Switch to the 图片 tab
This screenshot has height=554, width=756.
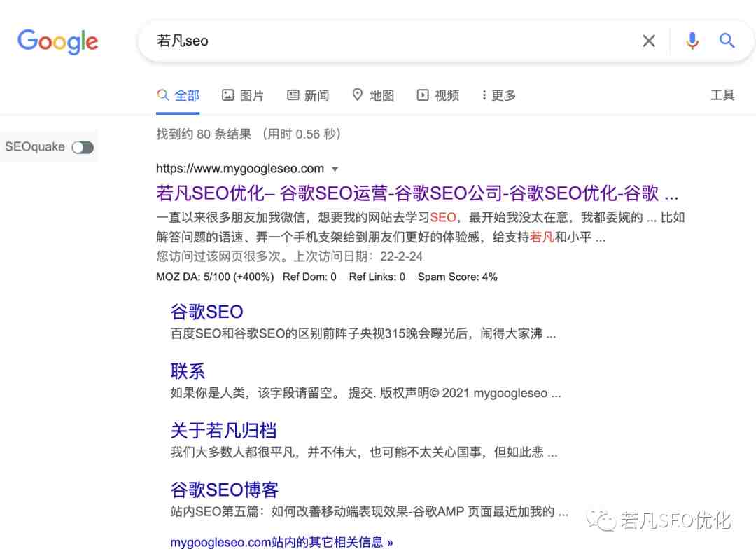pos(242,95)
